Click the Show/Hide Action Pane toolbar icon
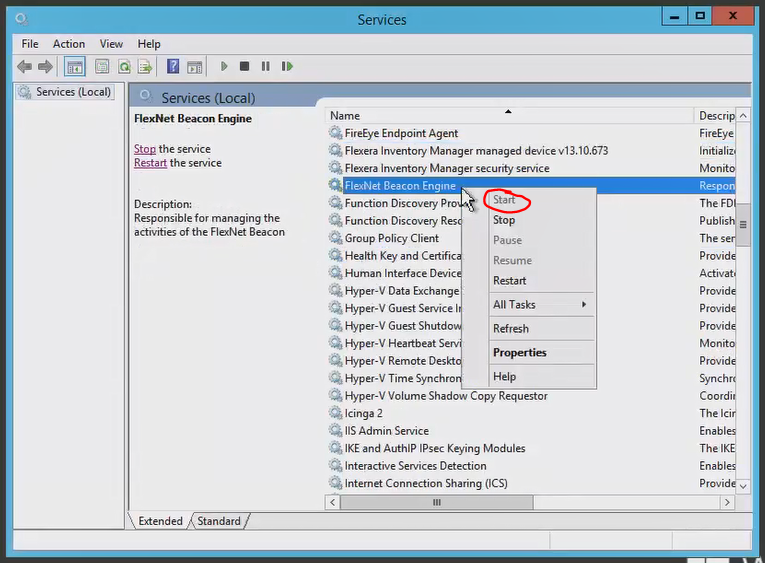The height and width of the screenshot is (563, 765). pos(195,67)
